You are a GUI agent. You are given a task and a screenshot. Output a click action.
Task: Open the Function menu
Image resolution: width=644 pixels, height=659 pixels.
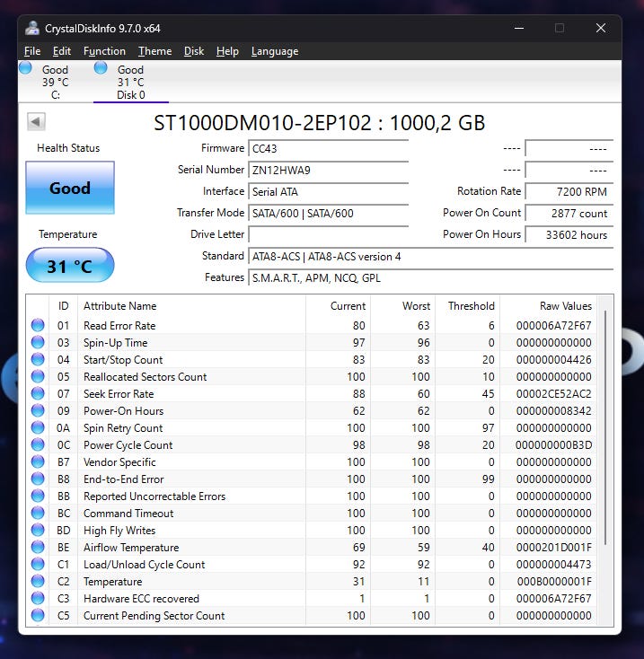click(x=104, y=51)
